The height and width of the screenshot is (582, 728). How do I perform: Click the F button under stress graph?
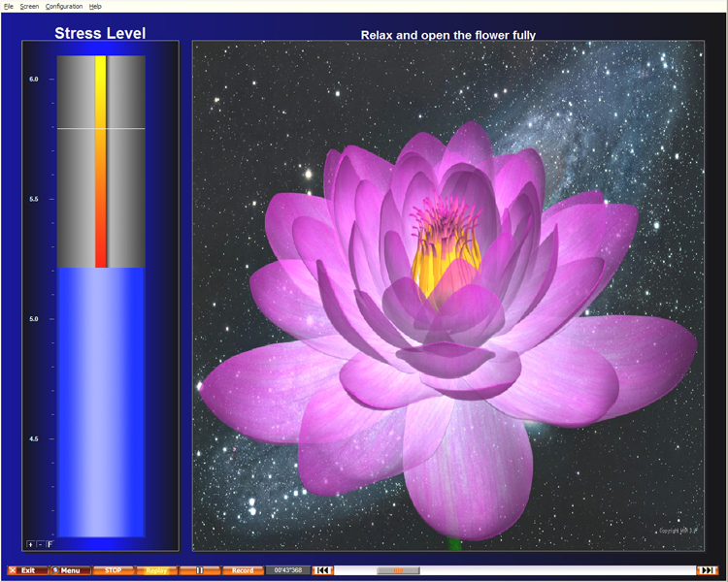click(x=50, y=544)
